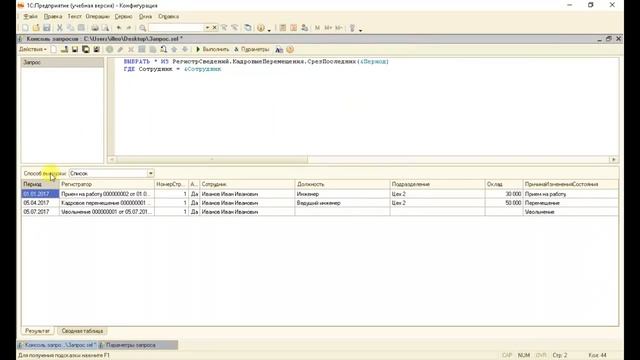Click the Print preview icon

pos(105,28)
